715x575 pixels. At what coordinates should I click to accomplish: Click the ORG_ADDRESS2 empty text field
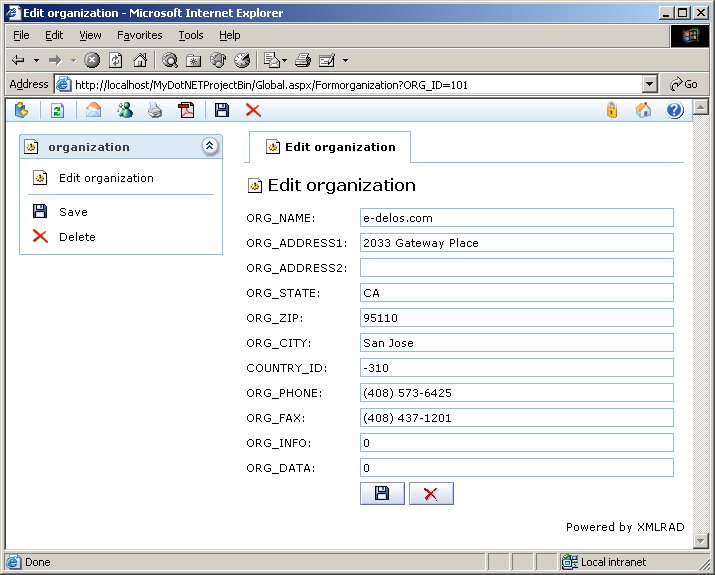pyautogui.click(x=516, y=268)
